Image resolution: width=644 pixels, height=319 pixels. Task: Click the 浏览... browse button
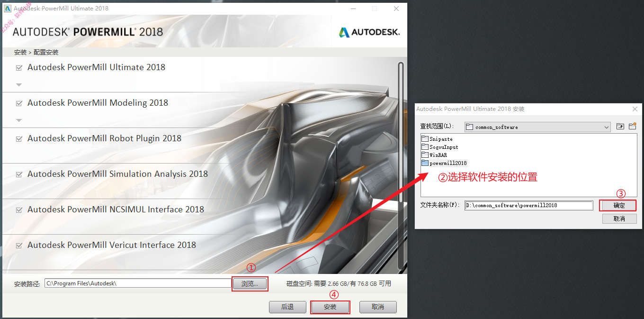point(250,284)
